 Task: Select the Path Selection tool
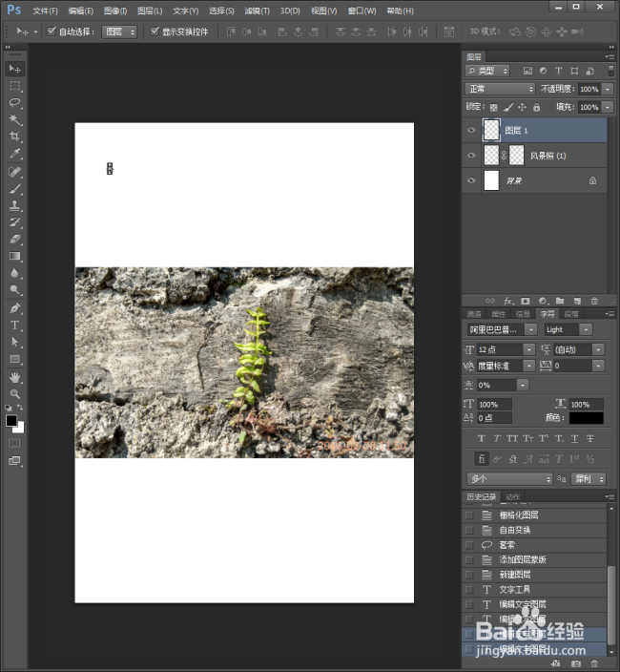pyautogui.click(x=15, y=342)
